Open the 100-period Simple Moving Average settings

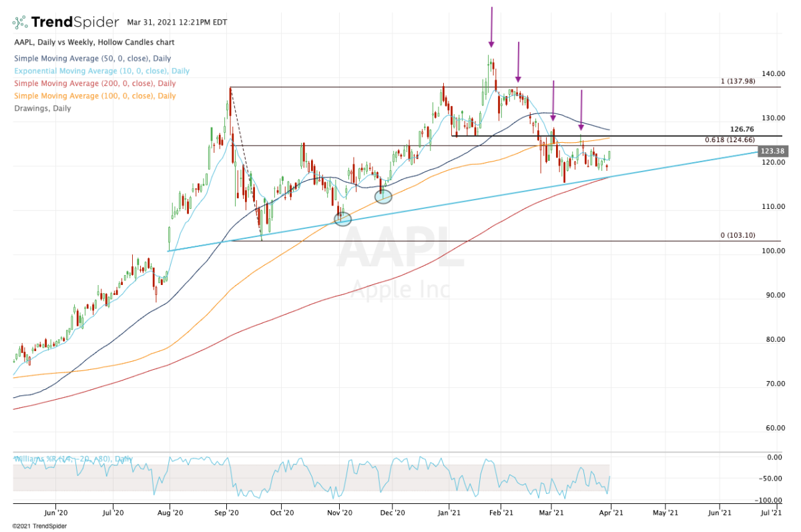tap(94, 95)
